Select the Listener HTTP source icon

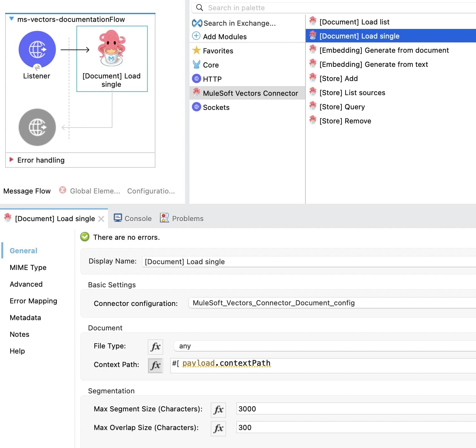(x=37, y=49)
